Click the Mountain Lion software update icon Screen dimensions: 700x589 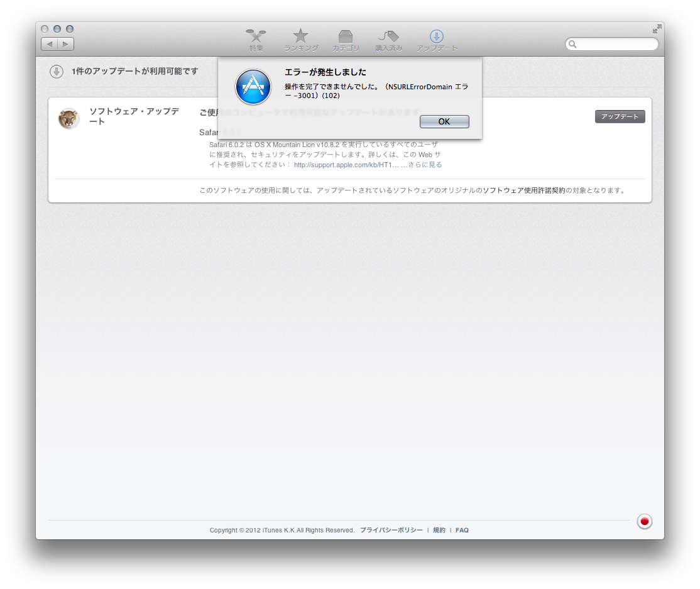pyautogui.click(x=68, y=118)
